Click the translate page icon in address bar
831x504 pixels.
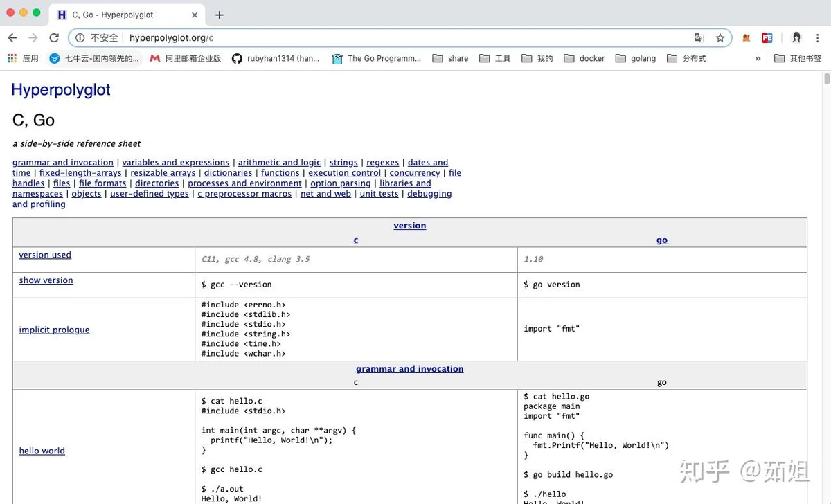click(x=699, y=38)
